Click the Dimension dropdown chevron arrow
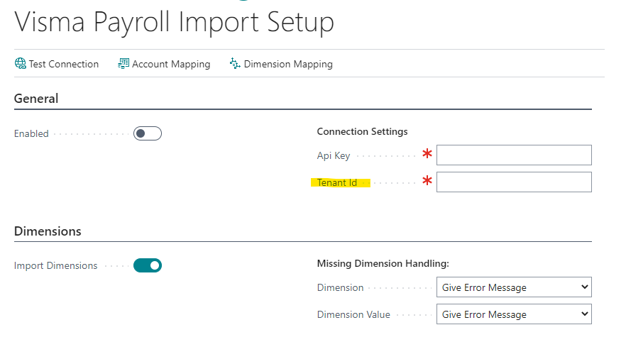This screenshot has height=364, width=626. (585, 287)
